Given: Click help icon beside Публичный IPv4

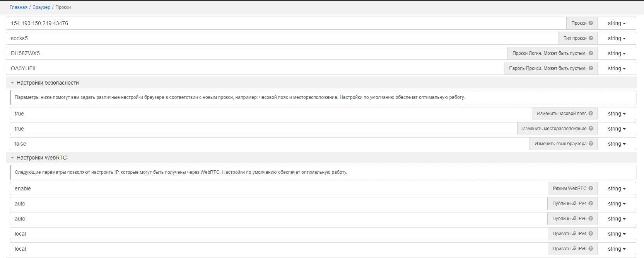Looking at the screenshot, I should click(x=591, y=204).
